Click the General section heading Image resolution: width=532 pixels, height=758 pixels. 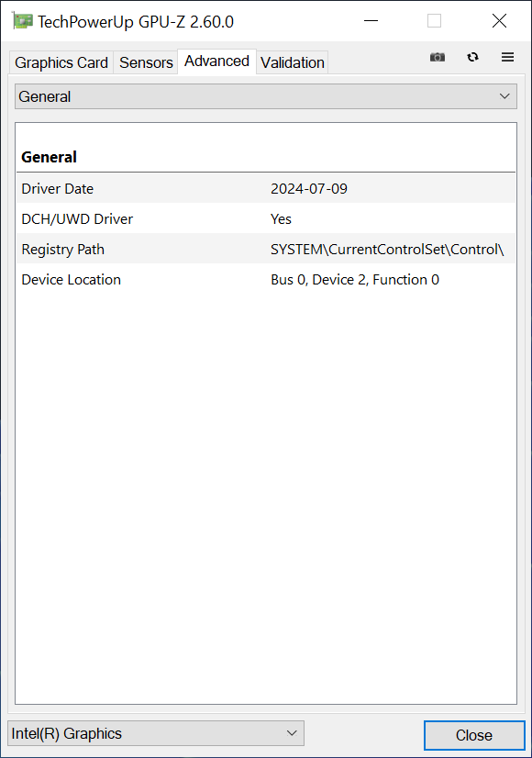point(49,157)
